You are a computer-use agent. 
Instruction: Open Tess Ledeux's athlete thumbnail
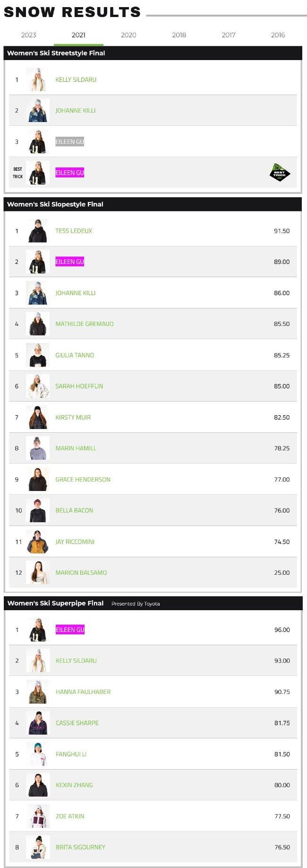pos(37,231)
